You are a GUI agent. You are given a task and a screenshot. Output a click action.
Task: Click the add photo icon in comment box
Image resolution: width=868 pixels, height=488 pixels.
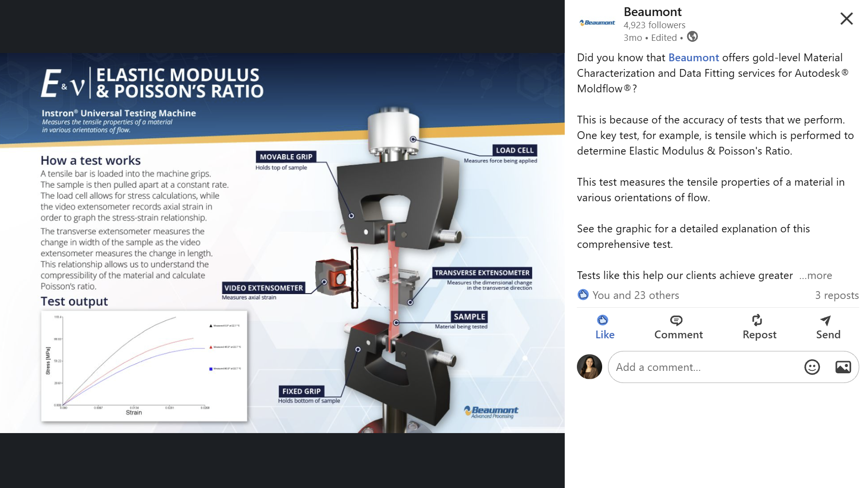pos(843,367)
